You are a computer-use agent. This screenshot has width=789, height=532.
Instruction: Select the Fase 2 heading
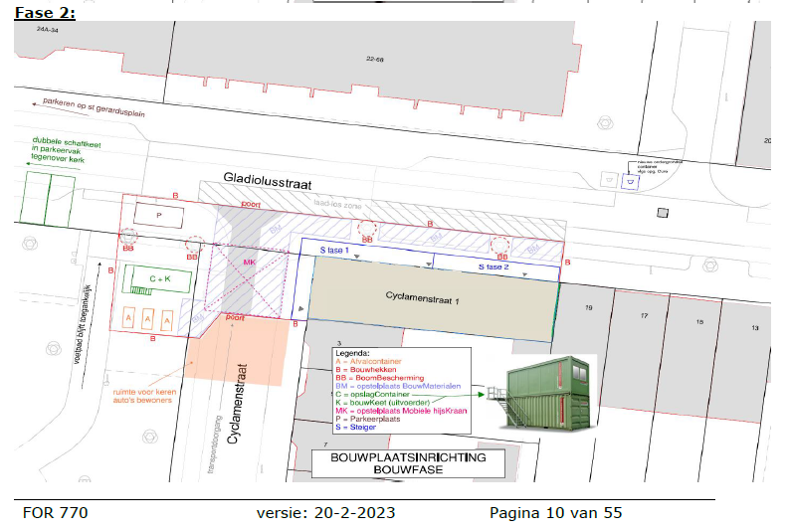(46, 13)
